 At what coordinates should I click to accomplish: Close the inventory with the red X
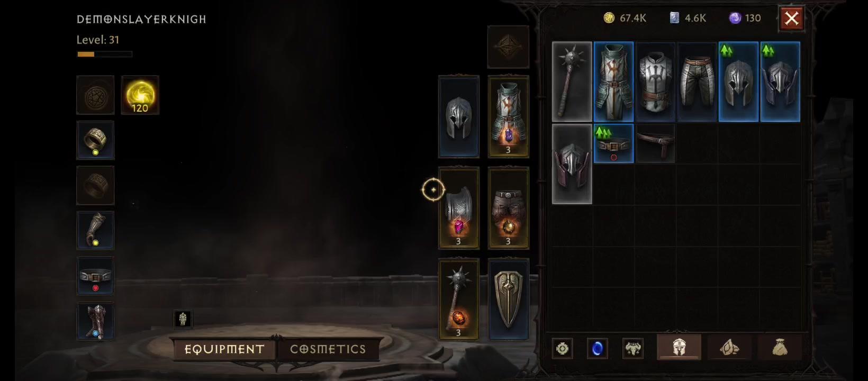coord(792,19)
